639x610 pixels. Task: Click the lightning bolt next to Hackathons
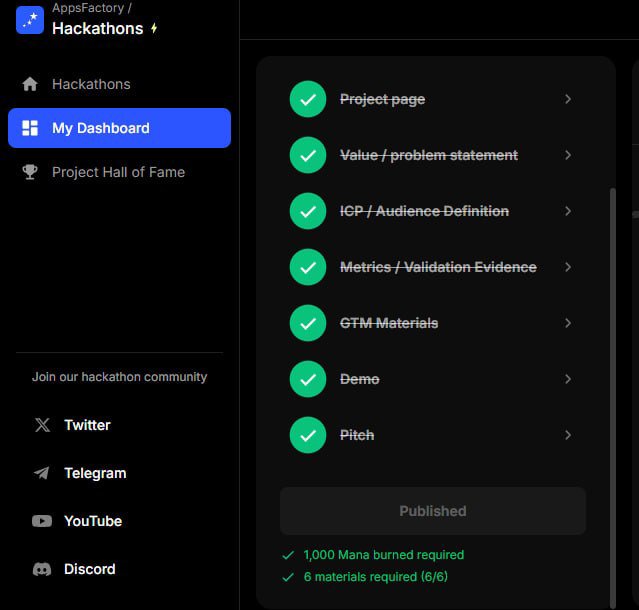point(154,28)
